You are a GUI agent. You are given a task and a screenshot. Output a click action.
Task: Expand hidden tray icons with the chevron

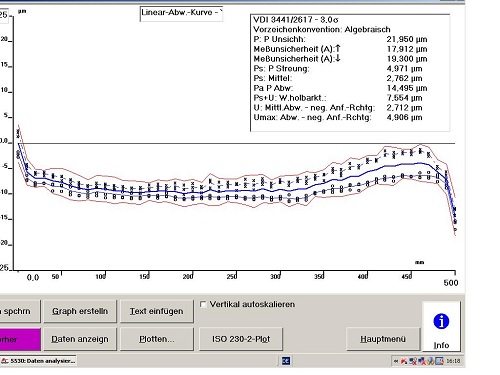click(396, 361)
